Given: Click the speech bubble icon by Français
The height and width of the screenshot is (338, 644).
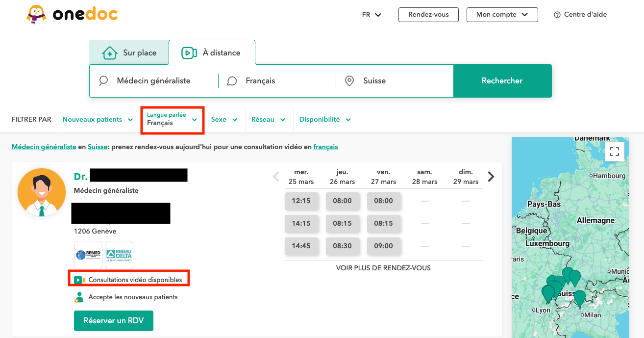Looking at the screenshot, I should [x=232, y=81].
